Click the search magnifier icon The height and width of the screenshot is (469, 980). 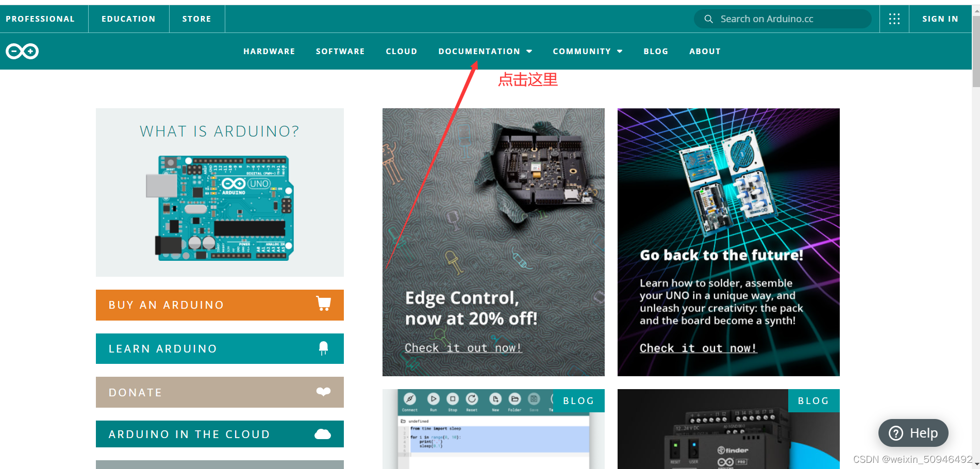click(x=709, y=19)
